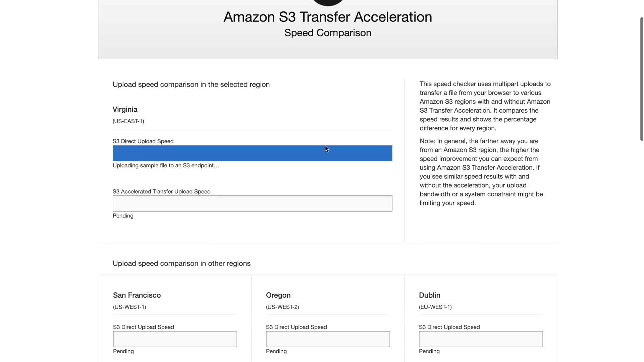Click the dark circular logo at page top
644x362 pixels.
[328, 2]
